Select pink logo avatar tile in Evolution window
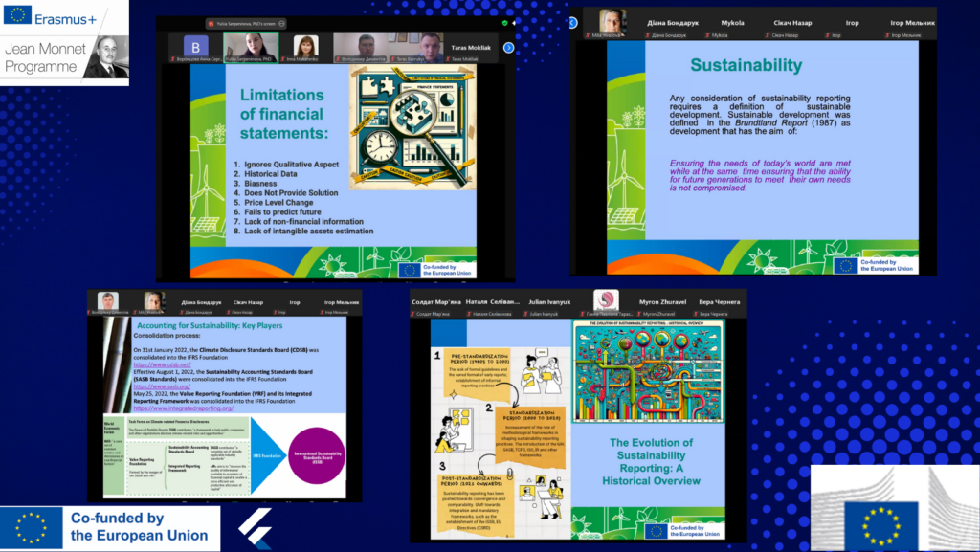Viewport: 980px width, 552px height. pyautogui.click(x=606, y=302)
